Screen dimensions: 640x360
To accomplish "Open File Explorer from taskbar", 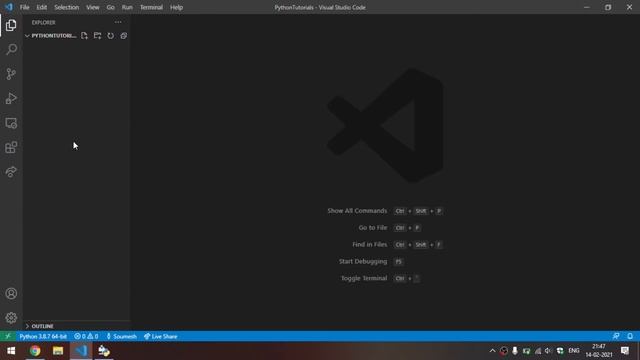I will click(x=58, y=351).
